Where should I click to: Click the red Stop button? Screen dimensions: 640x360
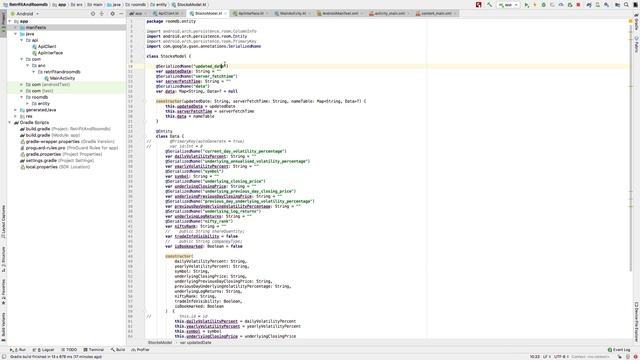578,5
